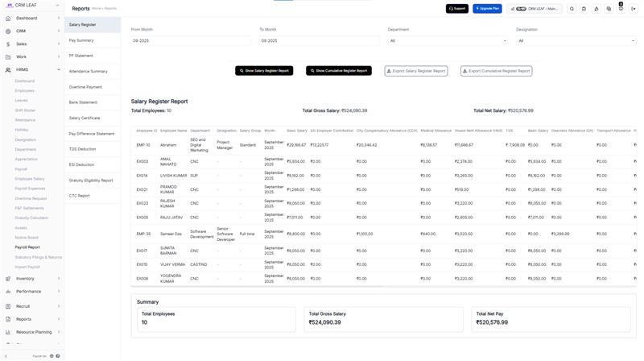Open the Pay Summary report
The image size is (644, 361).
click(x=93, y=40)
